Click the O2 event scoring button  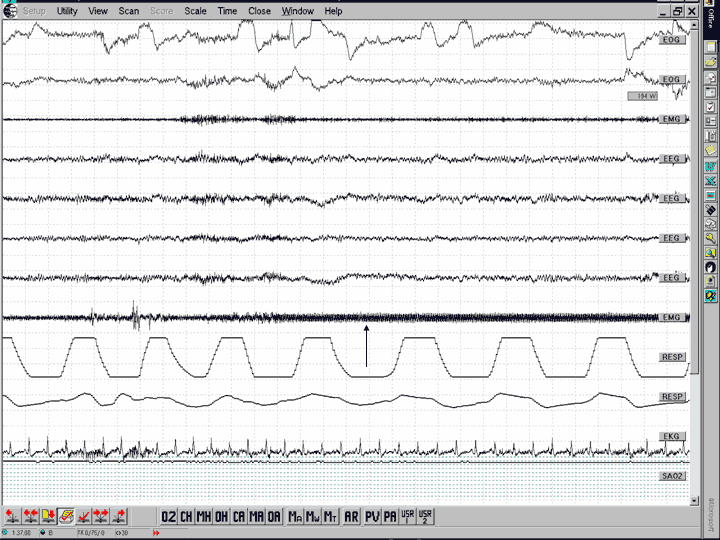169,516
